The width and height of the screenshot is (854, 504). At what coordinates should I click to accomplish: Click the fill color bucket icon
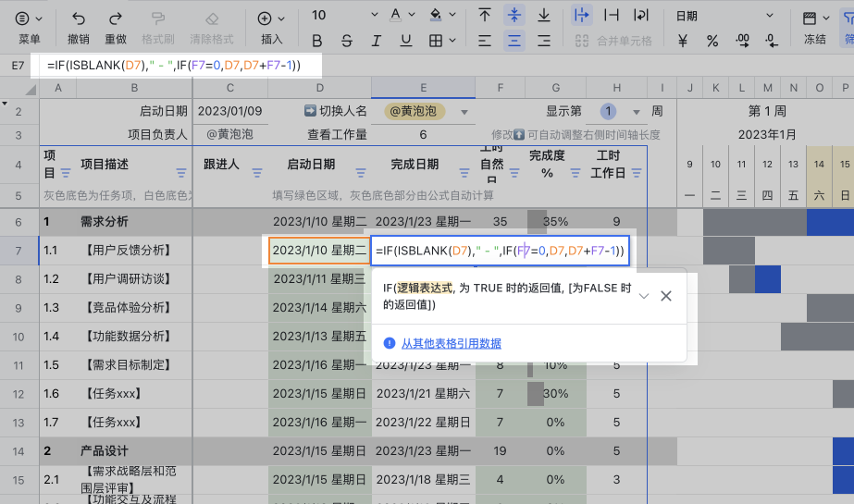[x=436, y=15]
